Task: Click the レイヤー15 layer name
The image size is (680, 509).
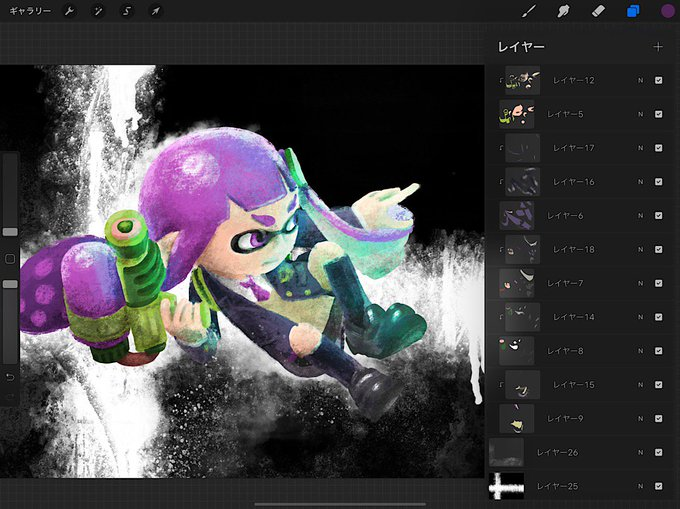Action: (573, 385)
